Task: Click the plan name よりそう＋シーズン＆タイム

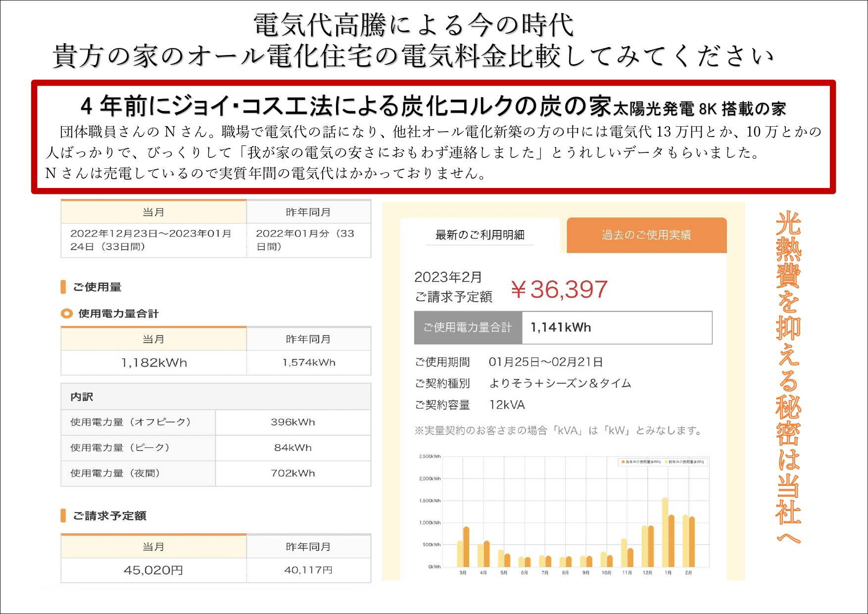Action: (560, 383)
